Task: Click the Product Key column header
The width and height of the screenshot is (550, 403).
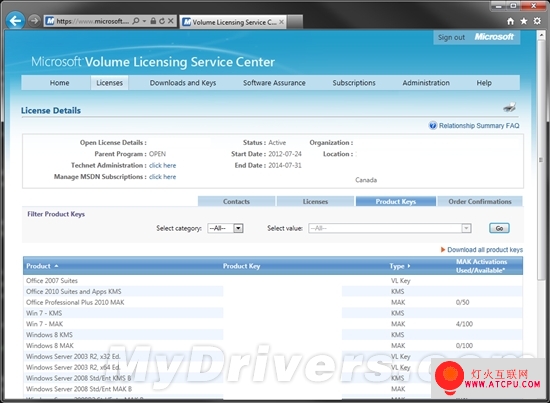Action: point(241,266)
